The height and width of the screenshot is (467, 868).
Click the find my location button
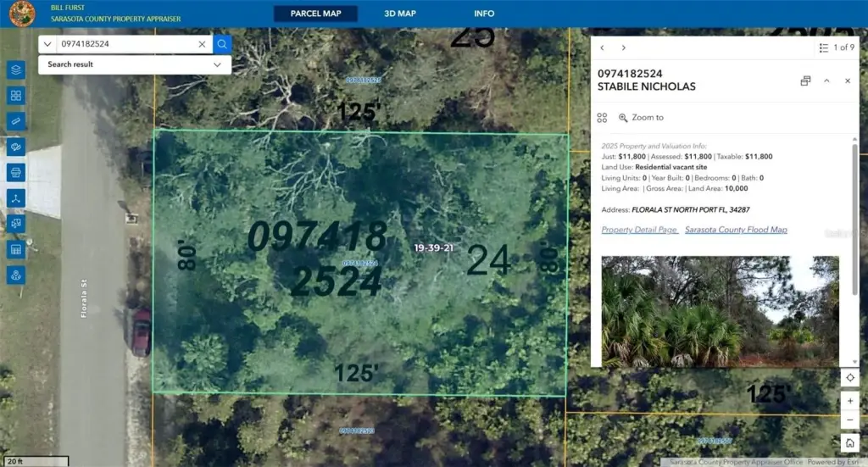click(x=849, y=378)
